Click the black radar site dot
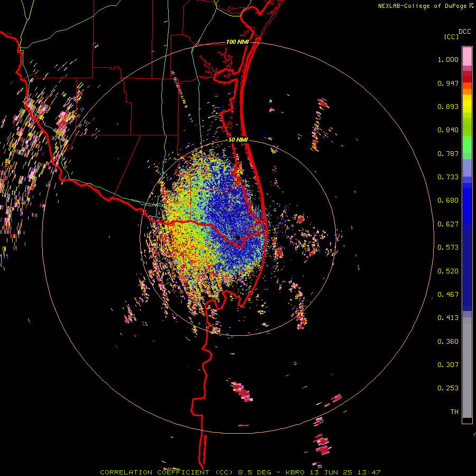Screen dimensions: 476x476 [238, 237]
